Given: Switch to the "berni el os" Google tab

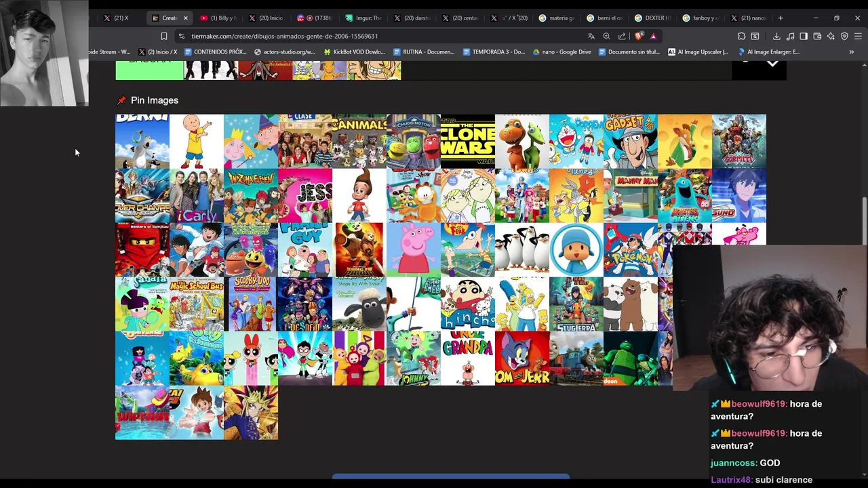Looking at the screenshot, I should [x=604, y=18].
